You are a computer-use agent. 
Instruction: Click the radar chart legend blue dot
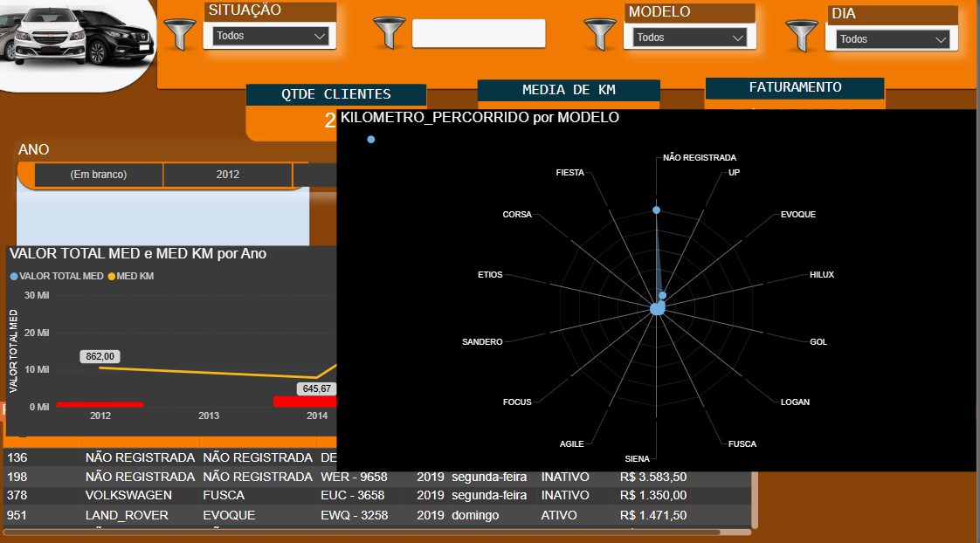pyautogui.click(x=371, y=140)
